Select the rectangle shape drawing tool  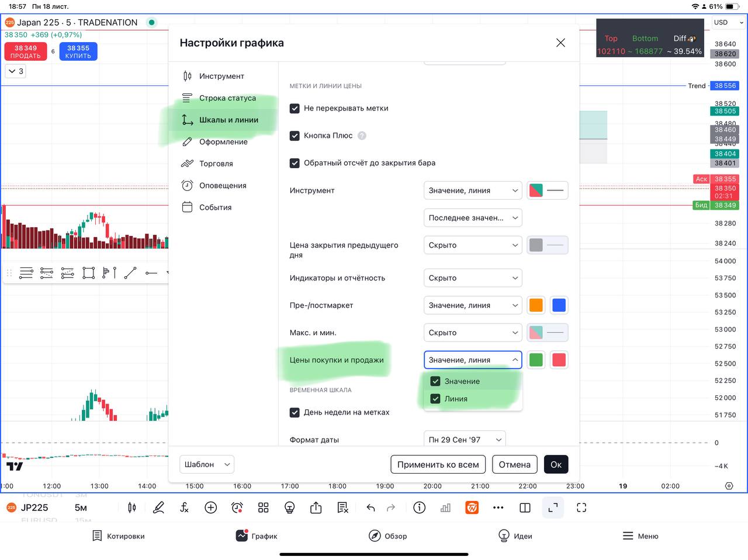[x=89, y=273]
